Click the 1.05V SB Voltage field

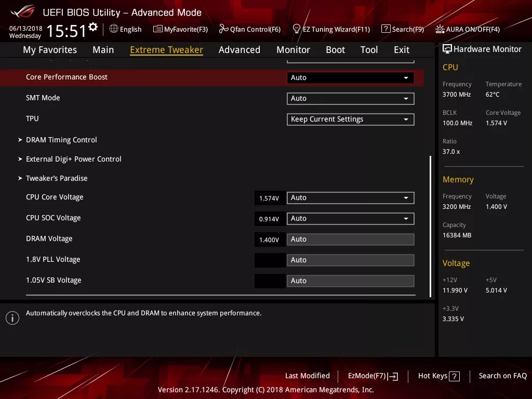[351, 281]
